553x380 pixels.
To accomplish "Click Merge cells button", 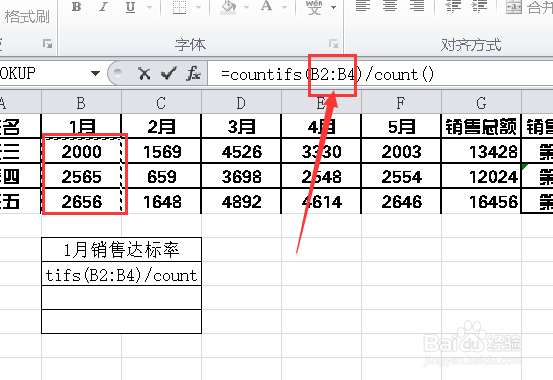I will (528, 7).
